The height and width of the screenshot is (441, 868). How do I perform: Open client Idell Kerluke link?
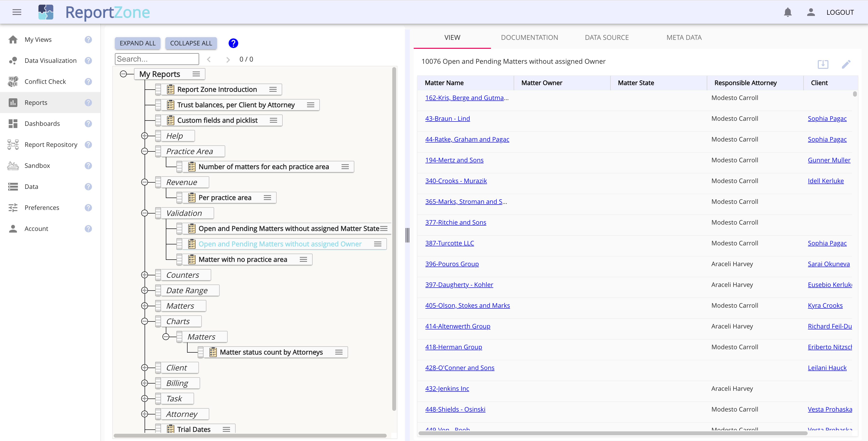point(826,181)
